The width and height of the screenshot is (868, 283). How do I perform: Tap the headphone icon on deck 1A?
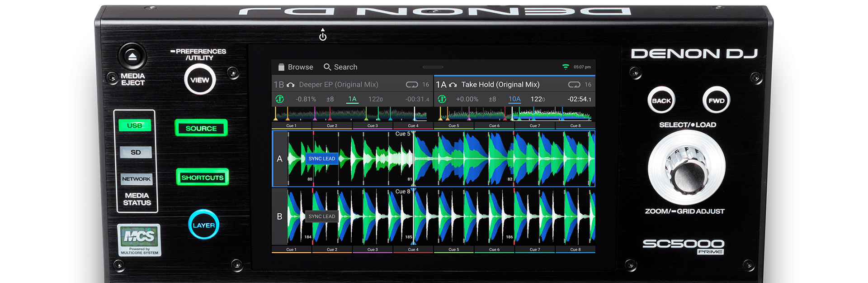[453, 85]
